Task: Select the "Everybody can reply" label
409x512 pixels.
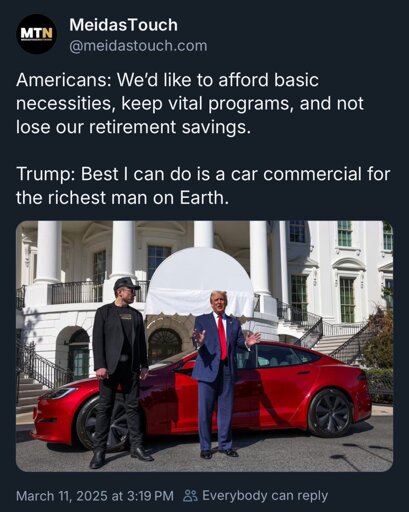Action: [x=265, y=496]
